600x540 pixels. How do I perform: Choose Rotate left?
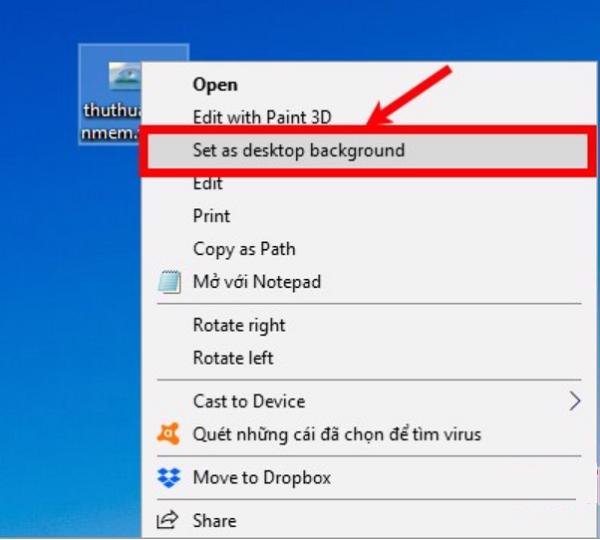(233, 358)
